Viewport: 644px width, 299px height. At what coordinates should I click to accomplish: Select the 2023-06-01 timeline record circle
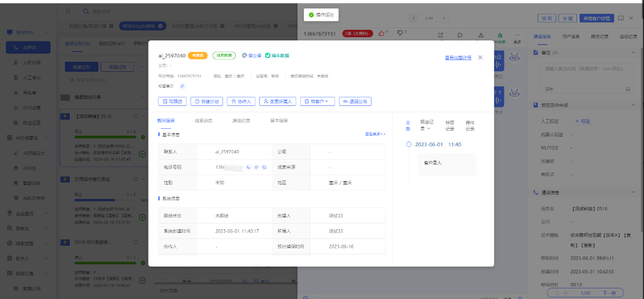(x=408, y=144)
